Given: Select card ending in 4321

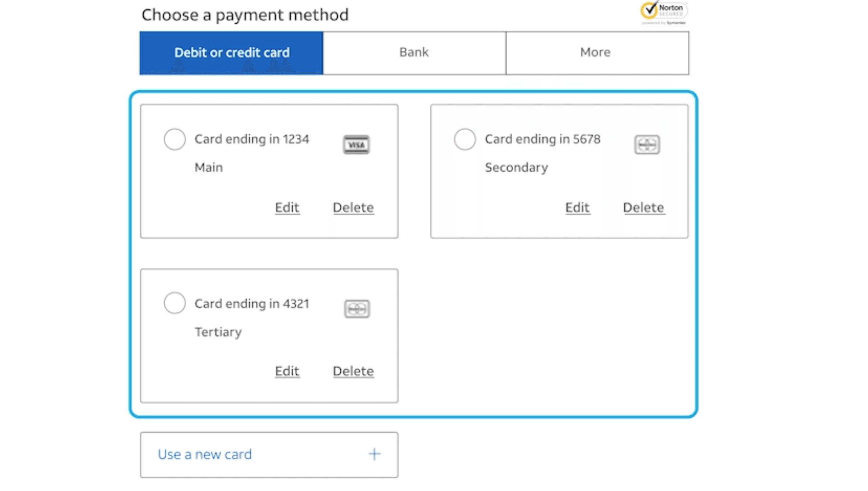Looking at the screenshot, I should (175, 303).
